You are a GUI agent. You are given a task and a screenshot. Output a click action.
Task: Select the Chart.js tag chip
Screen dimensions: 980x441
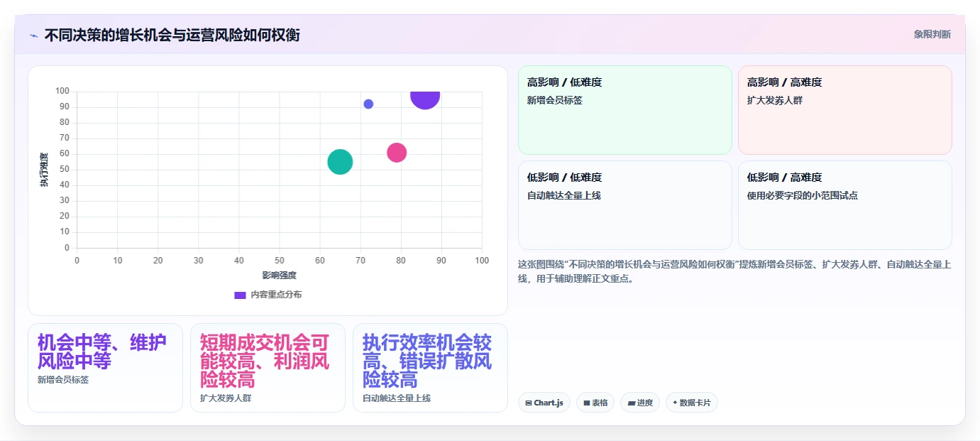pos(544,403)
